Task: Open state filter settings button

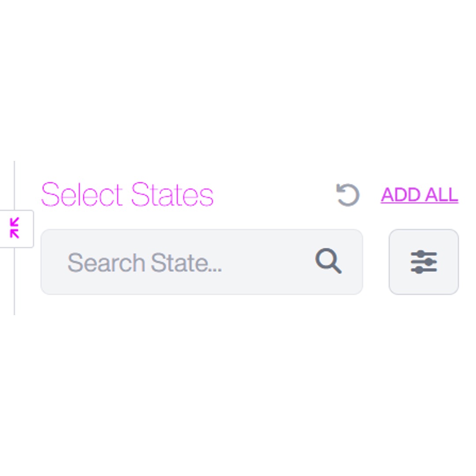Action: click(424, 262)
